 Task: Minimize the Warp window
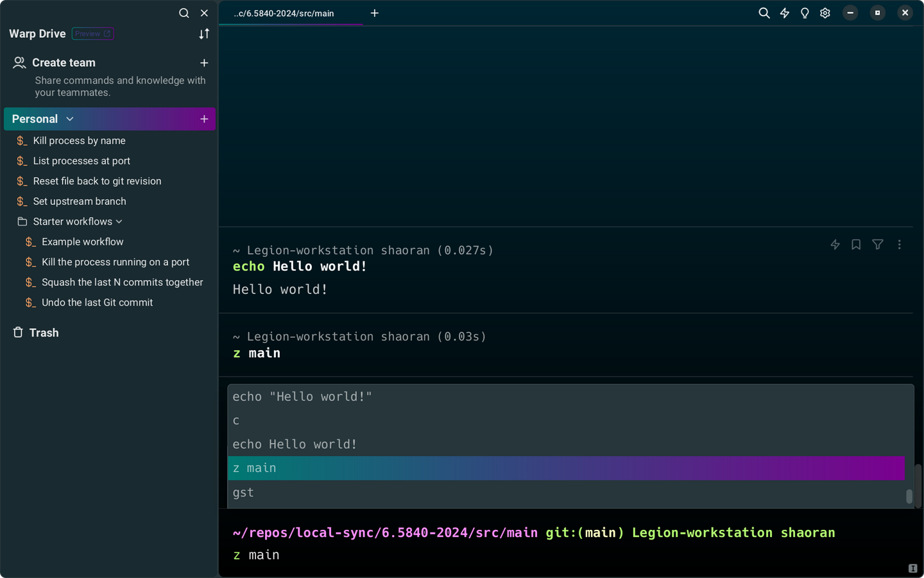coord(850,13)
